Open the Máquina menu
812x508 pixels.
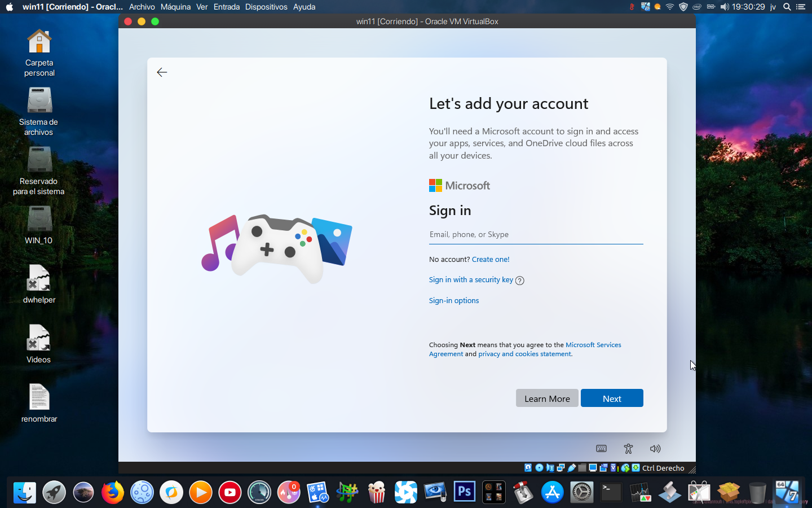click(x=175, y=7)
